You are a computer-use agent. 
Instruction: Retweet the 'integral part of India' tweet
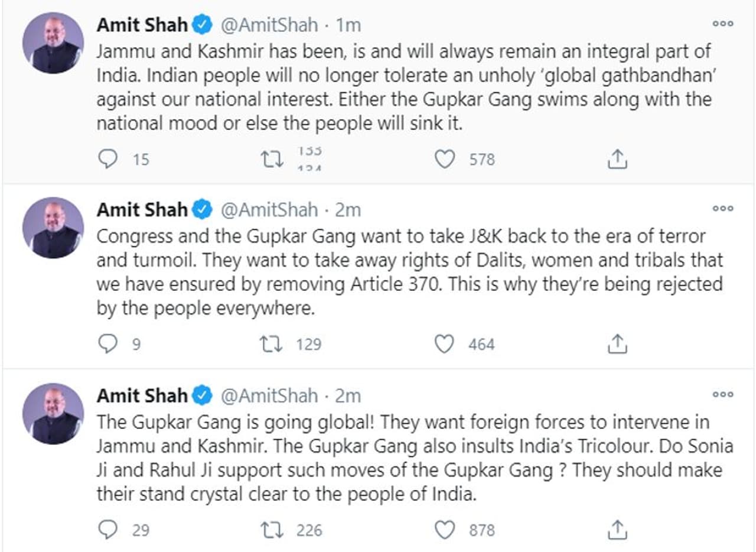272,159
